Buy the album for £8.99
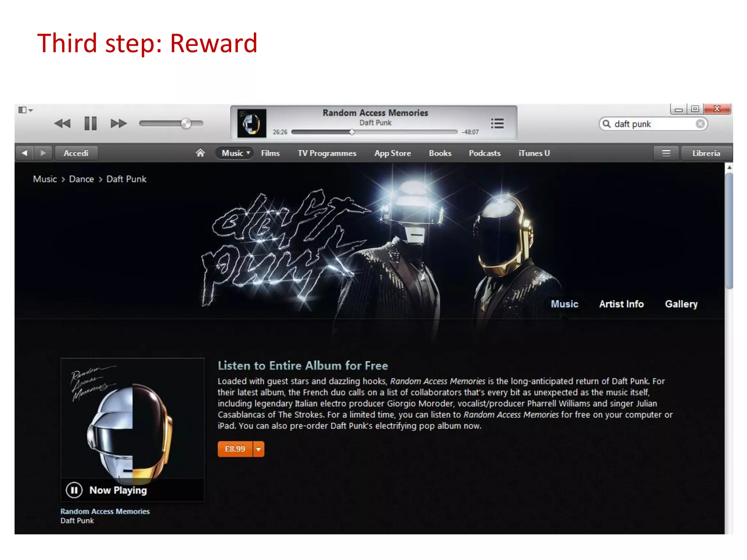The image size is (747, 560). [235, 449]
